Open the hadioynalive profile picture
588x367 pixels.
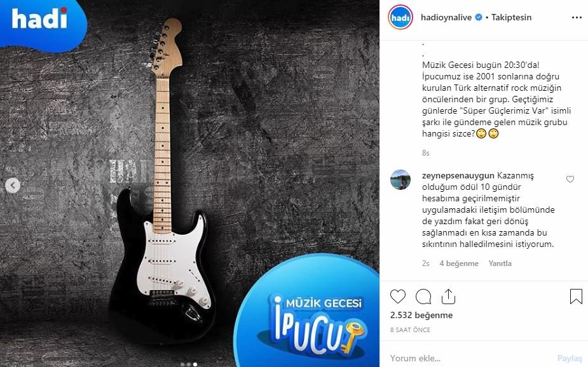400,17
